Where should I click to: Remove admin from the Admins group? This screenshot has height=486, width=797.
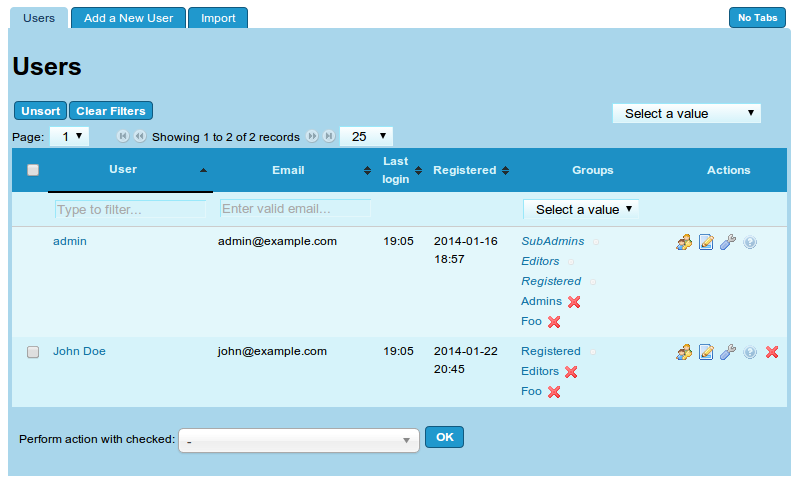(574, 302)
